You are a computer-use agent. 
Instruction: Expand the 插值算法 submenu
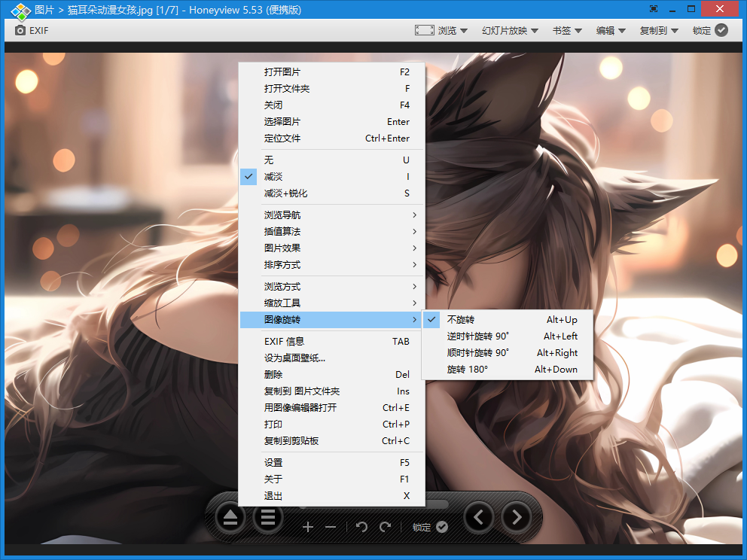[331, 231]
